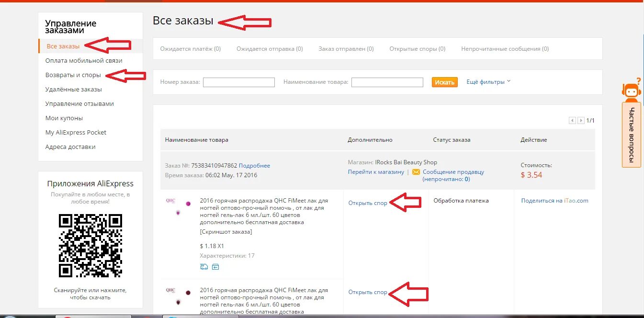This screenshot has width=644, height=318.
Task: Open second product title '2016 горячая распродажа QHC FiMeet'
Action: tap(264, 301)
